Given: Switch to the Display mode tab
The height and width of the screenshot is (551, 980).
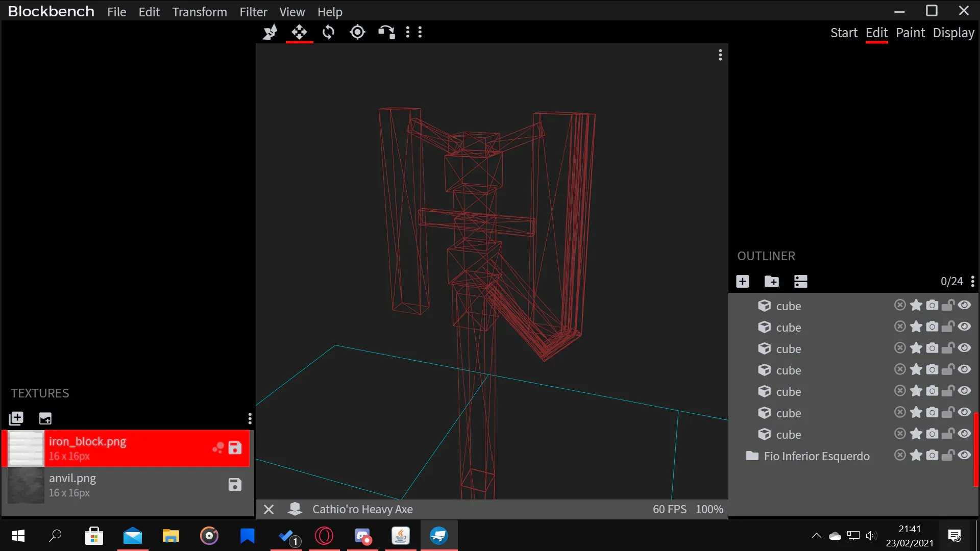Looking at the screenshot, I should [953, 33].
